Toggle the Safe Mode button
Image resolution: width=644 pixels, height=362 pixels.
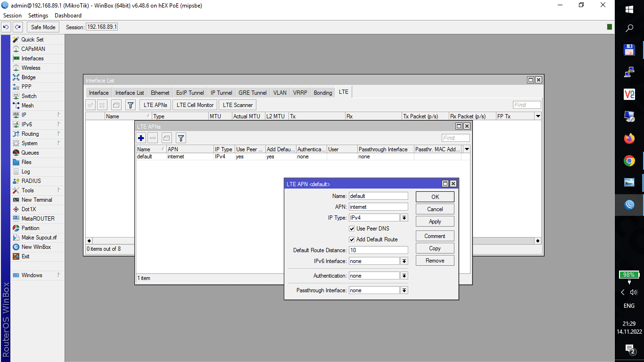(43, 27)
